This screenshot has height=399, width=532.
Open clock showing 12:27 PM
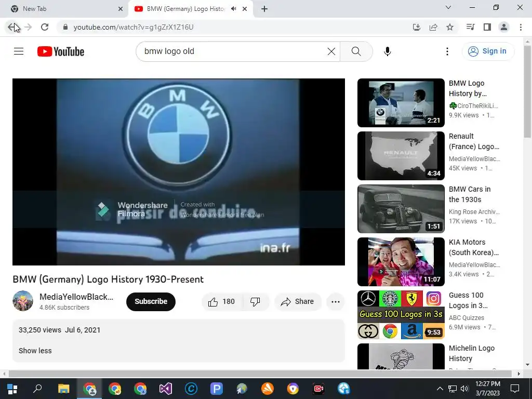coord(487,389)
